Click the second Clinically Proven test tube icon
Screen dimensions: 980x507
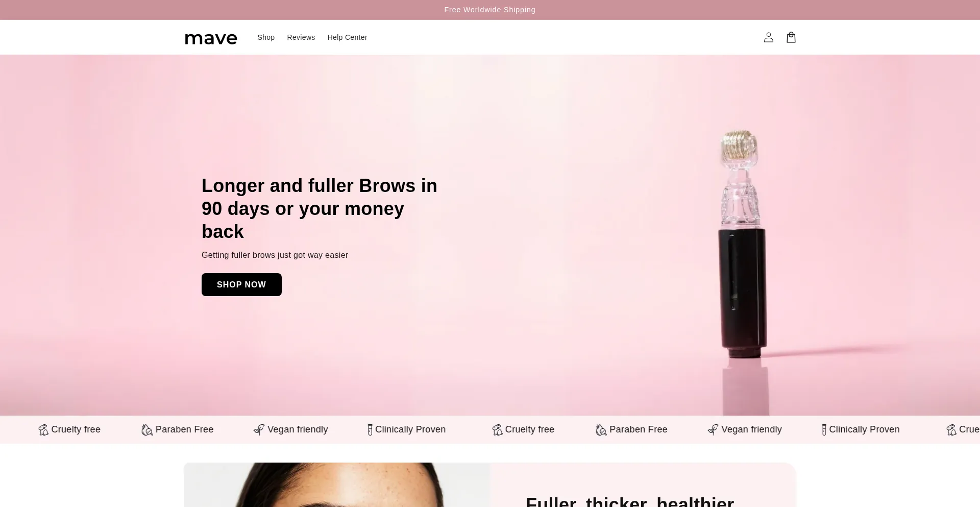pyautogui.click(x=824, y=430)
